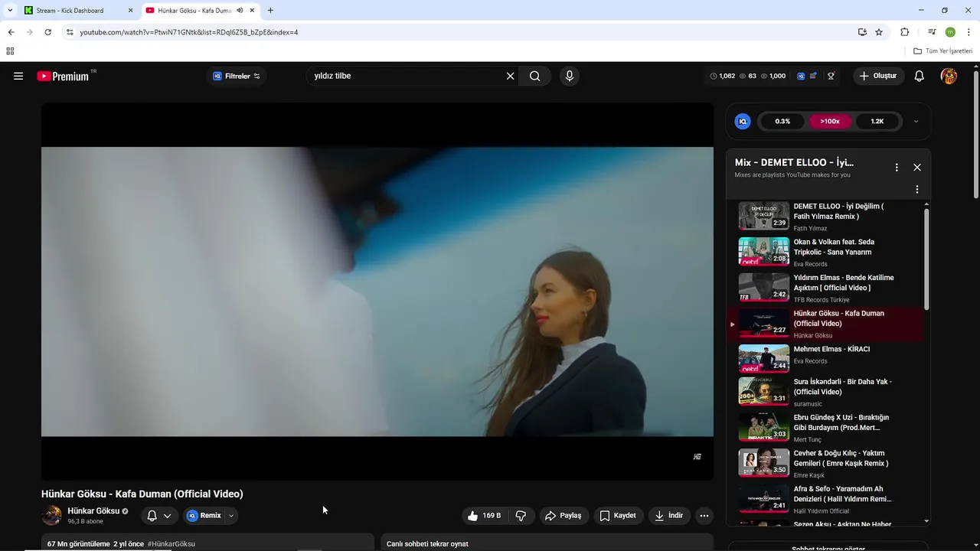Image resolution: width=980 pixels, height=551 pixels.
Task: View site information icon in address bar
Action: 70,32
